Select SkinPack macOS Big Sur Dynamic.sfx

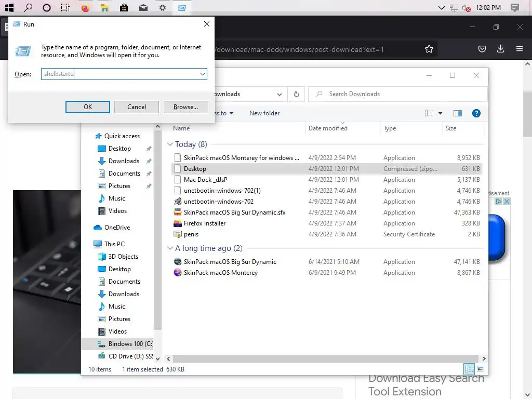coord(234,212)
